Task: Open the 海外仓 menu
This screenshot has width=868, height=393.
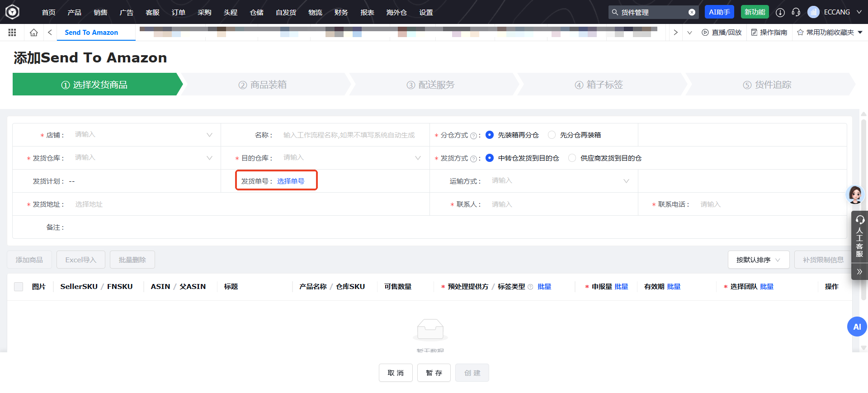Action: pyautogui.click(x=396, y=12)
